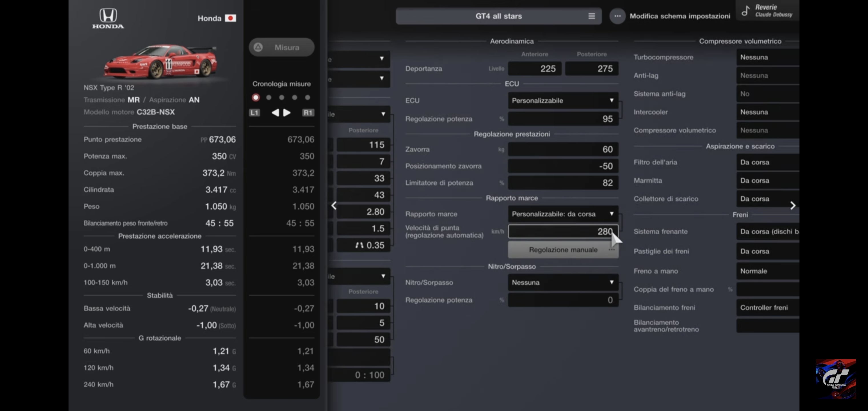This screenshot has height=411, width=868.
Task: Open the GT4 all stars list menu icon
Action: [591, 16]
